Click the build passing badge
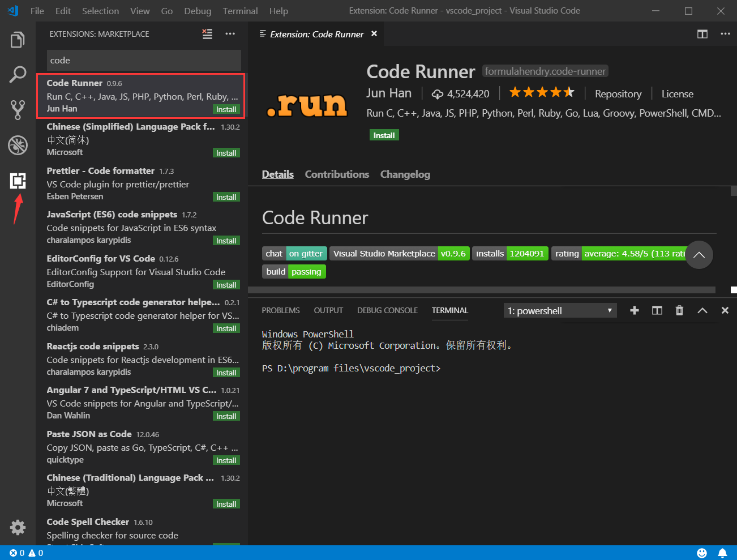The height and width of the screenshot is (560, 737). coord(294,272)
